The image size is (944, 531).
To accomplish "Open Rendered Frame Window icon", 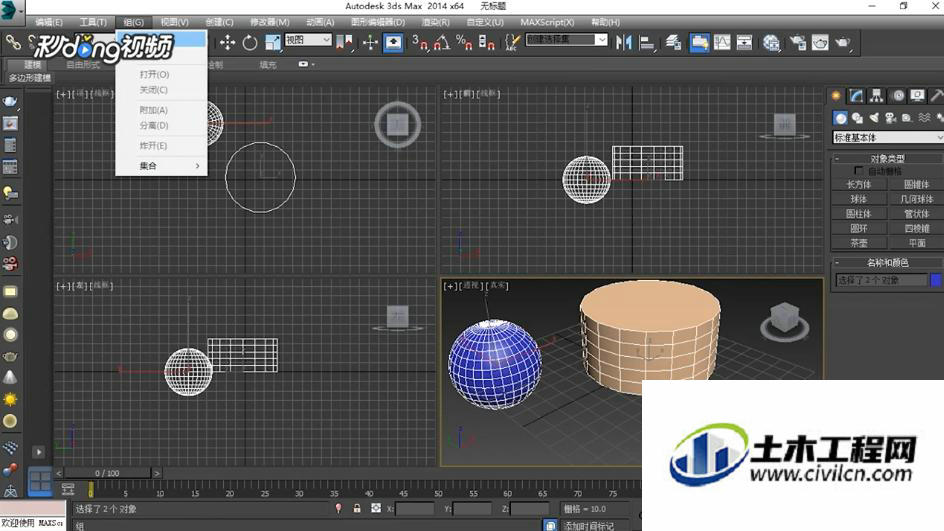I will point(820,42).
